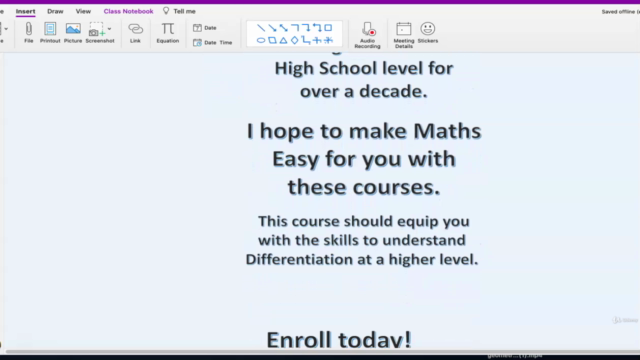640x360 pixels.
Task: Switch to the Draw tab
Action: click(x=55, y=11)
